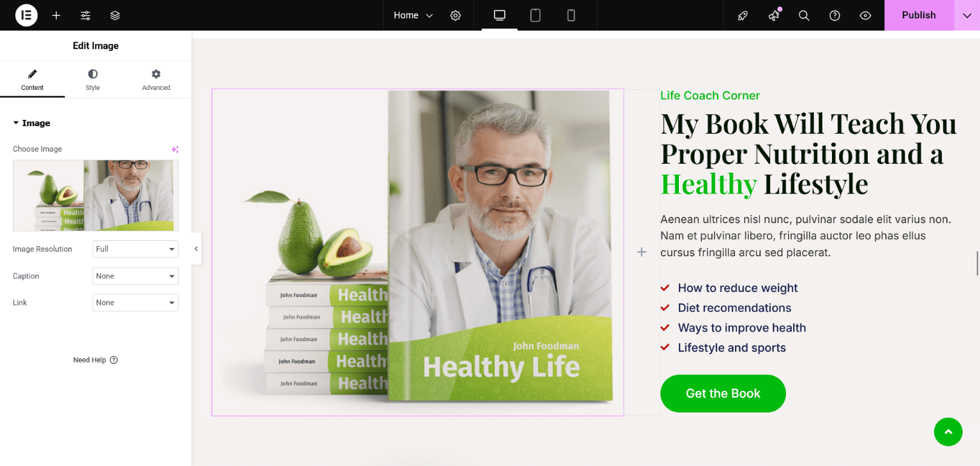
Task: Click the AI sparkle icon near Choose Image
Action: (x=175, y=149)
